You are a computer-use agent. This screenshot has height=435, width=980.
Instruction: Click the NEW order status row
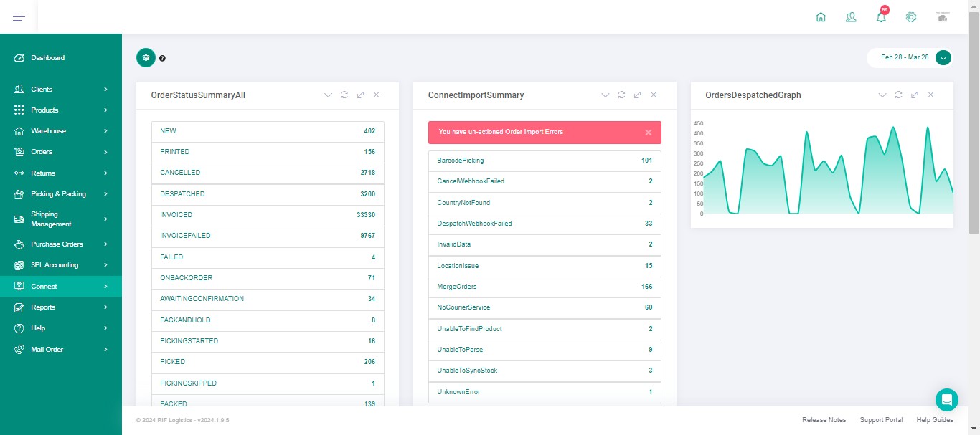[268, 132]
